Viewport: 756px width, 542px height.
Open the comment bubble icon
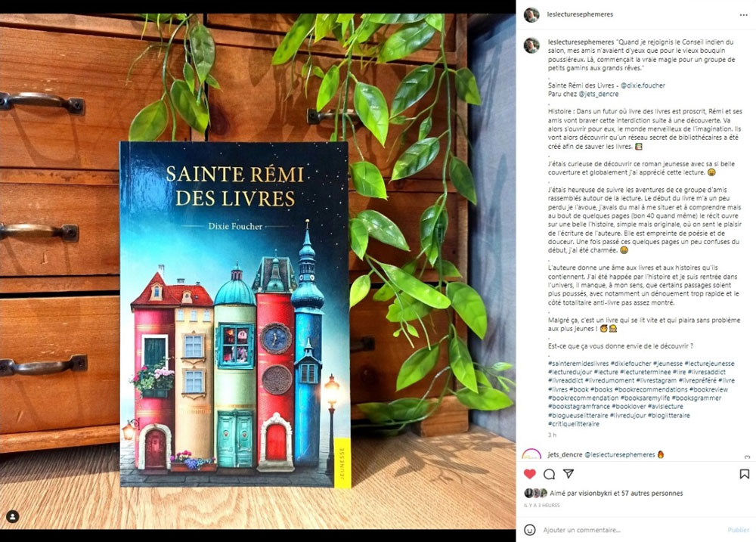pos(549,474)
